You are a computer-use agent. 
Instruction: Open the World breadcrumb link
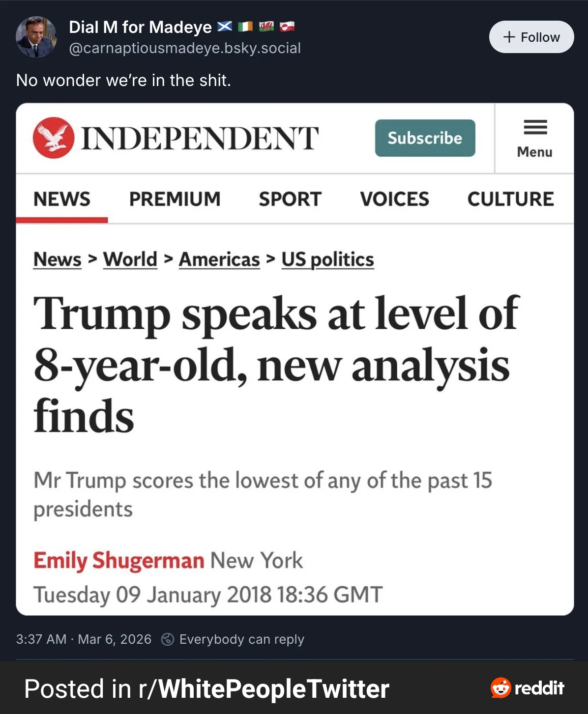pyautogui.click(x=130, y=259)
